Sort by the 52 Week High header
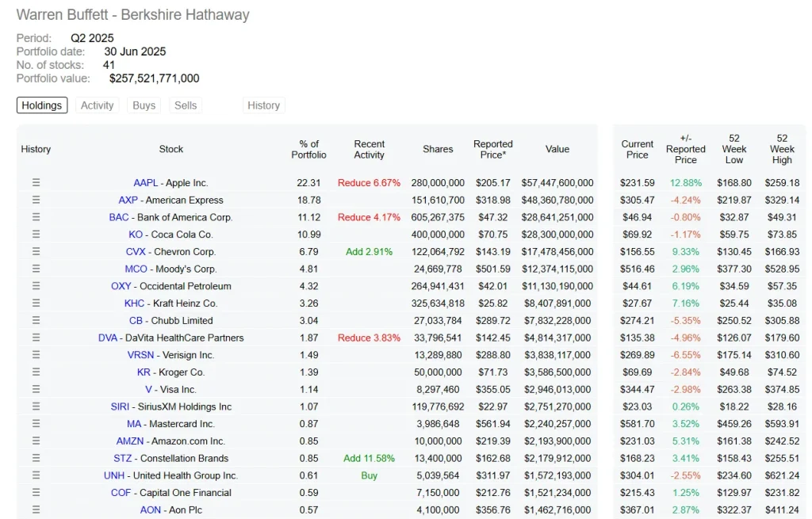This screenshot has height=519, width=812. click(x=782, y=149)
